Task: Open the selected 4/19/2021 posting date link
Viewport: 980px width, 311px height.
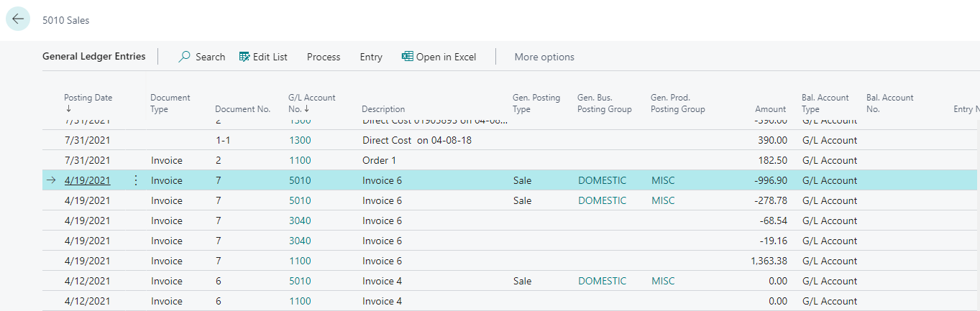Action: (87, 180)
